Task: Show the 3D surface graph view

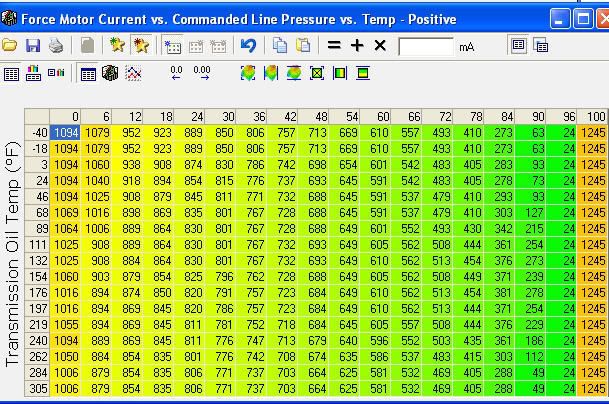Action: coord(111,73)
